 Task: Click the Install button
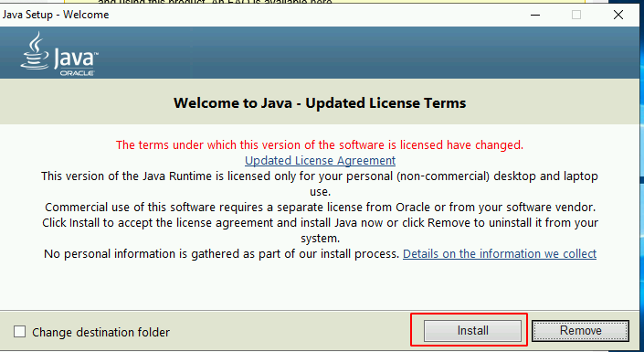click(x=472, y=331)
